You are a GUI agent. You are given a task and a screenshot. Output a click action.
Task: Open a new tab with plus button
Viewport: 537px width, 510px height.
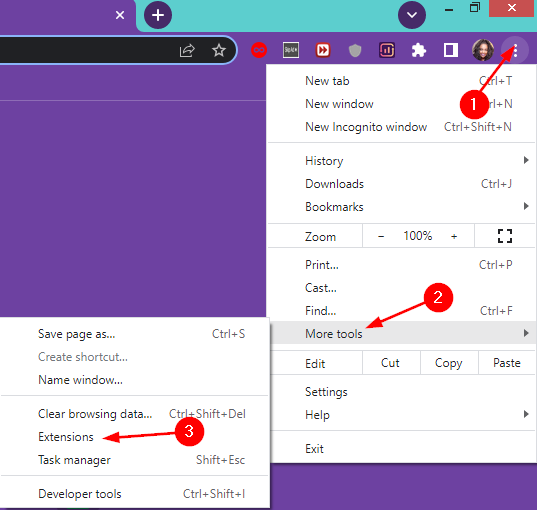click(158, 15)
